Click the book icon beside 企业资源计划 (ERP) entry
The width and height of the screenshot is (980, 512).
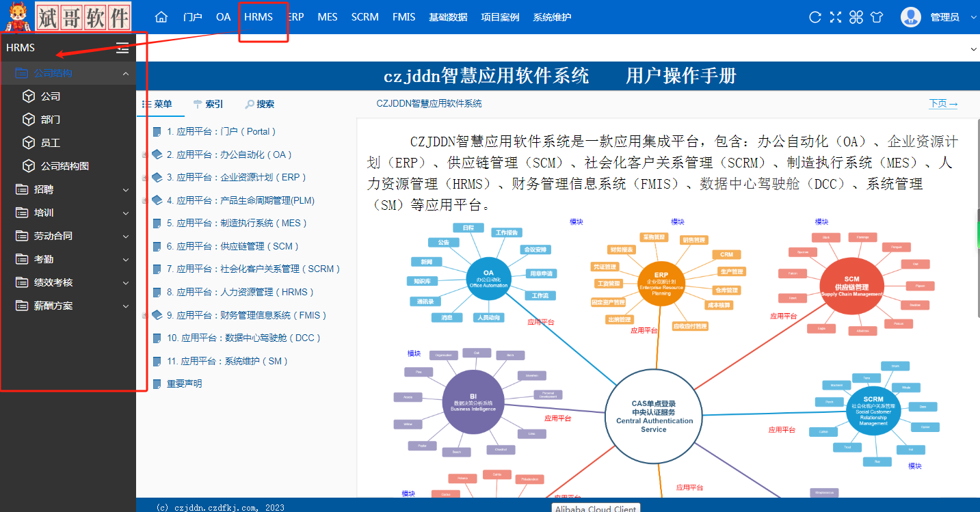[157, 177]
